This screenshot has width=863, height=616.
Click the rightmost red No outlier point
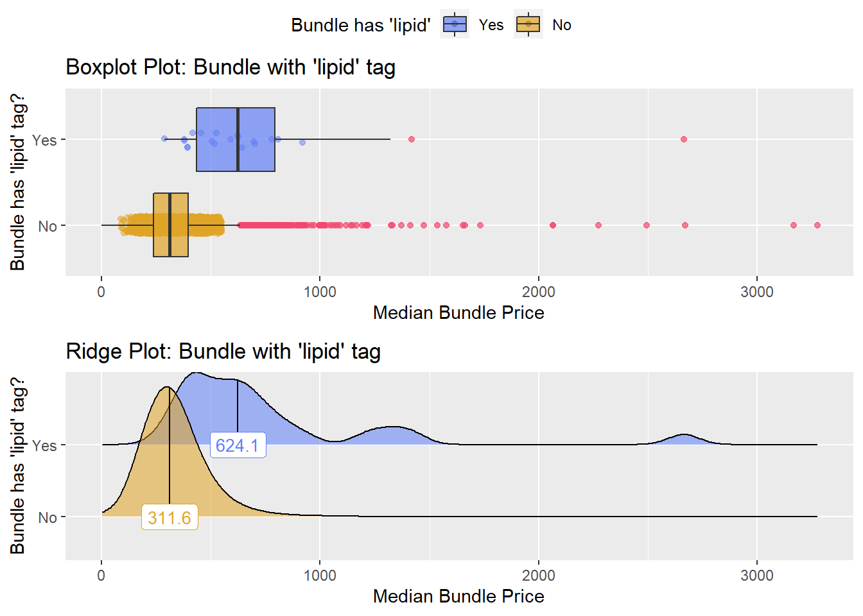click(817, 225)
